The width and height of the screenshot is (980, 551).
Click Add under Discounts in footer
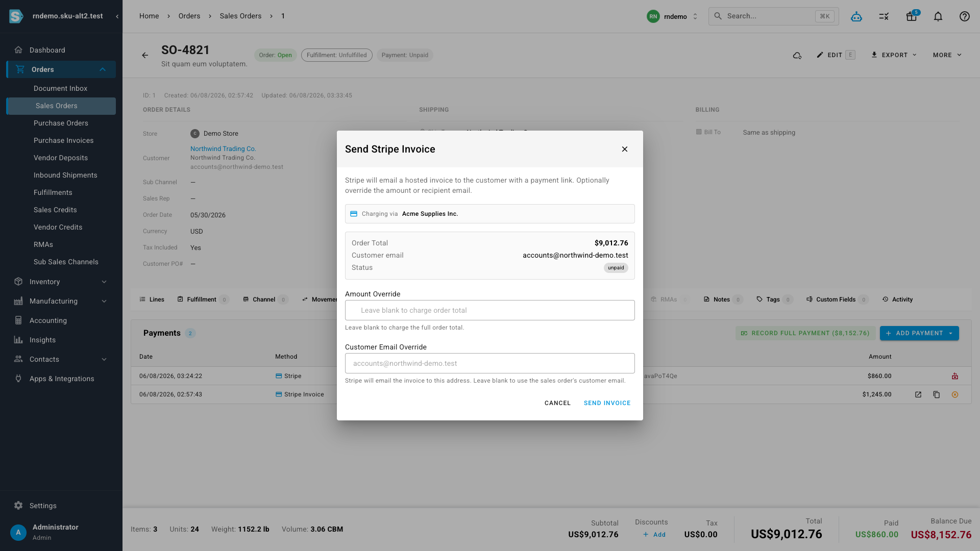654,535
